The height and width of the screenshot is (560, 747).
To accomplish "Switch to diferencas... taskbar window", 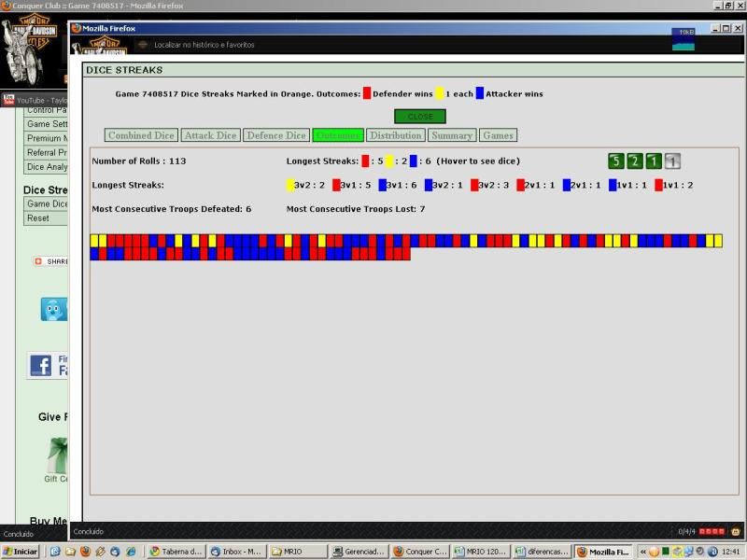I will point(543,552).
